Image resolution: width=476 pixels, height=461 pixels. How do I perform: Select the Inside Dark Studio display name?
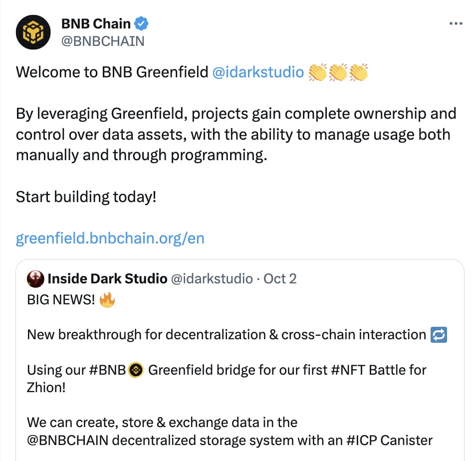[106, 279]
